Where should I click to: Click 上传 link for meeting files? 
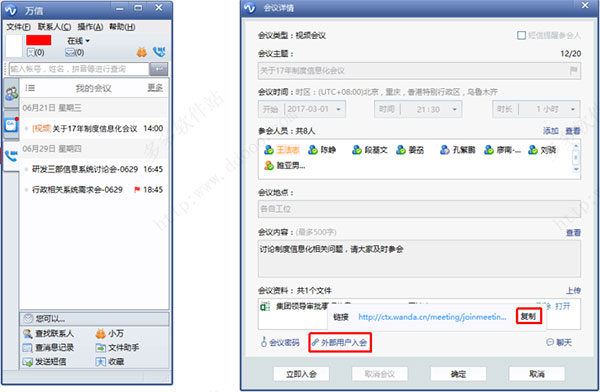[x=574, y=291]
